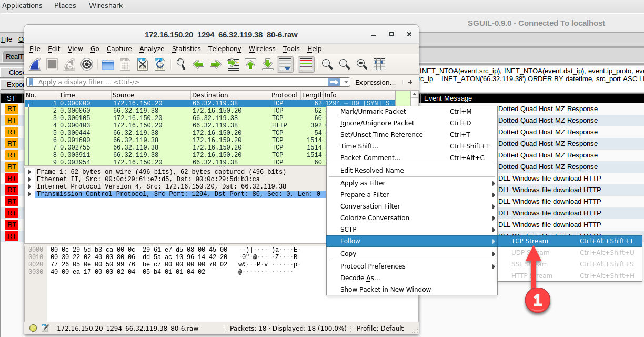The height and width of the screenshot is (337, 644).
Task: Toggle packet list coloring rules
Action: 306,64
